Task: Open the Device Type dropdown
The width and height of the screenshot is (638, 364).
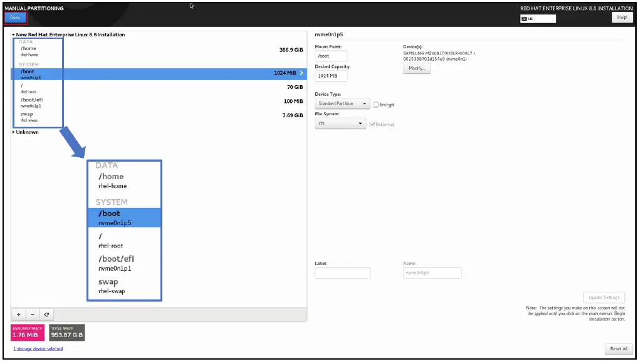Action: click(342, 104)
